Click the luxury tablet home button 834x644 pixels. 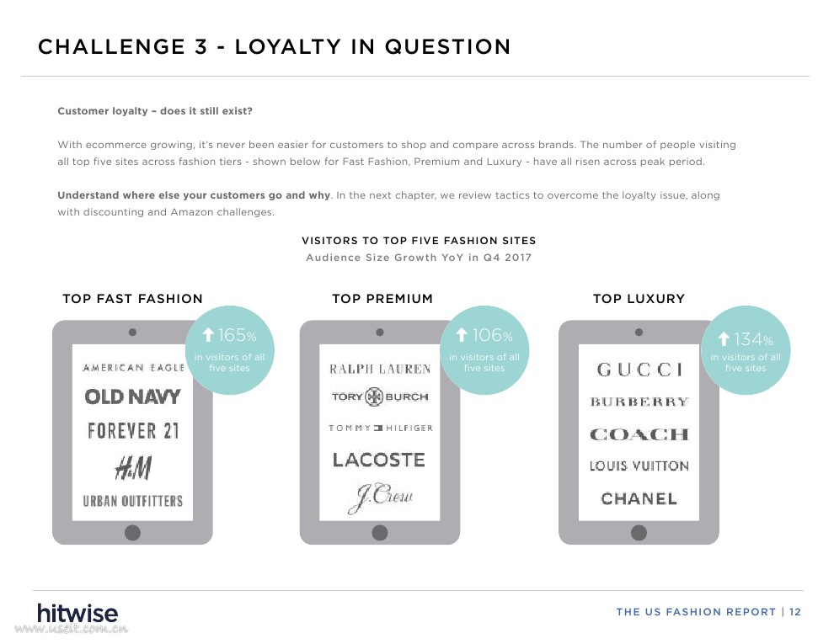(639, 532)
